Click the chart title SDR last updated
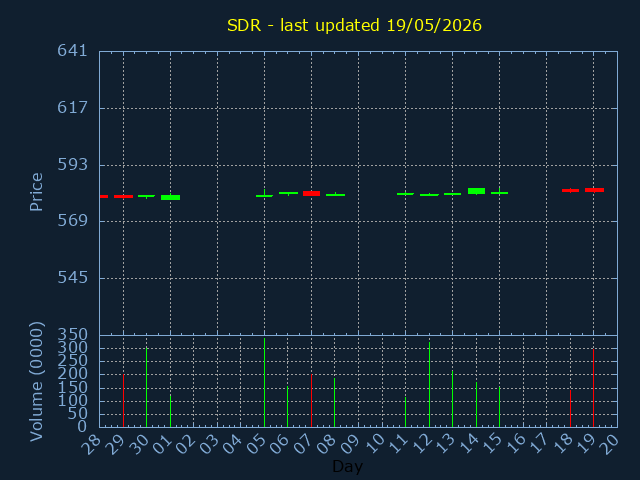Screen dimensions: 640x480 point(354,25)
